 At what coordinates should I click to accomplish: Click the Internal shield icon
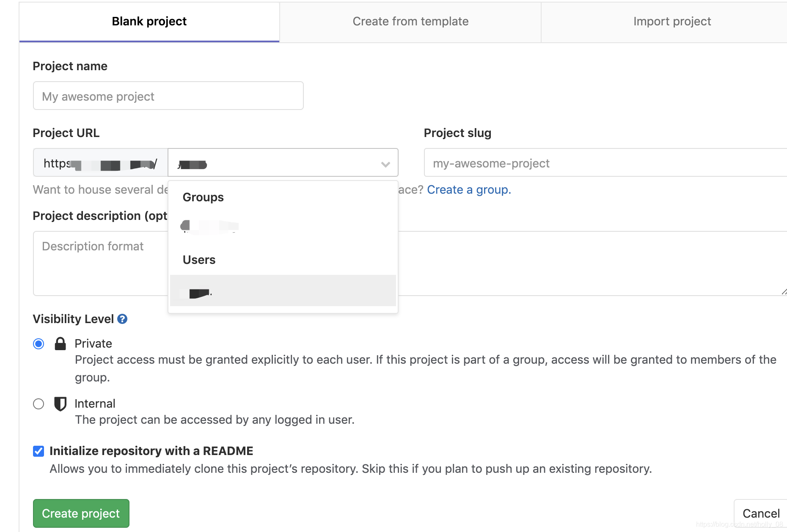tap(61, 404)
